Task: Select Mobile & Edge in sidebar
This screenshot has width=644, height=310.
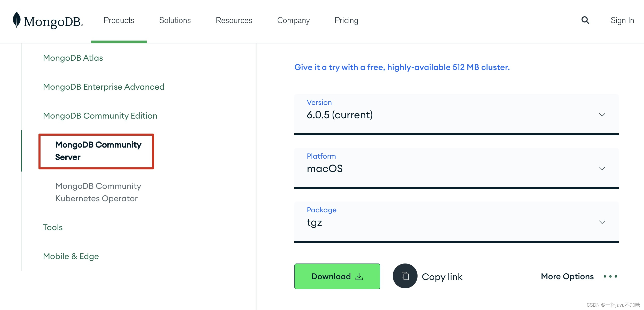Action: pyautogui.click(x=71, y=256)
